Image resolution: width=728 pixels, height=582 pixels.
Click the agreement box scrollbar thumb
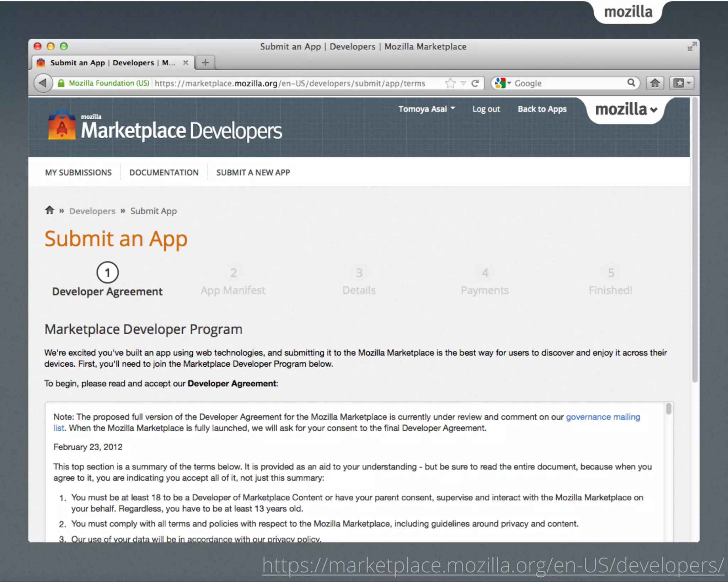[x=669, y=409]
